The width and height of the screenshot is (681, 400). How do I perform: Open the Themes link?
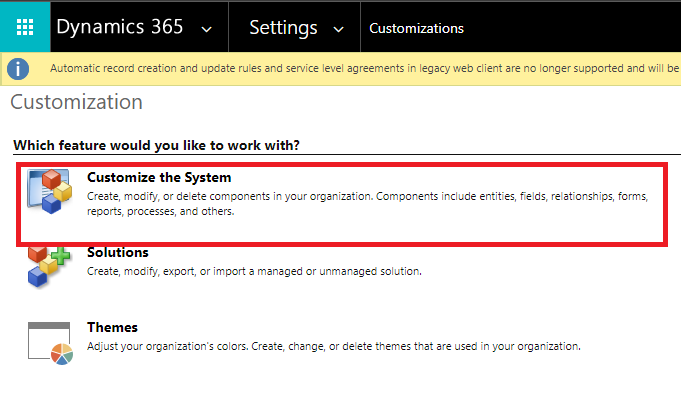tap(112, 327)
